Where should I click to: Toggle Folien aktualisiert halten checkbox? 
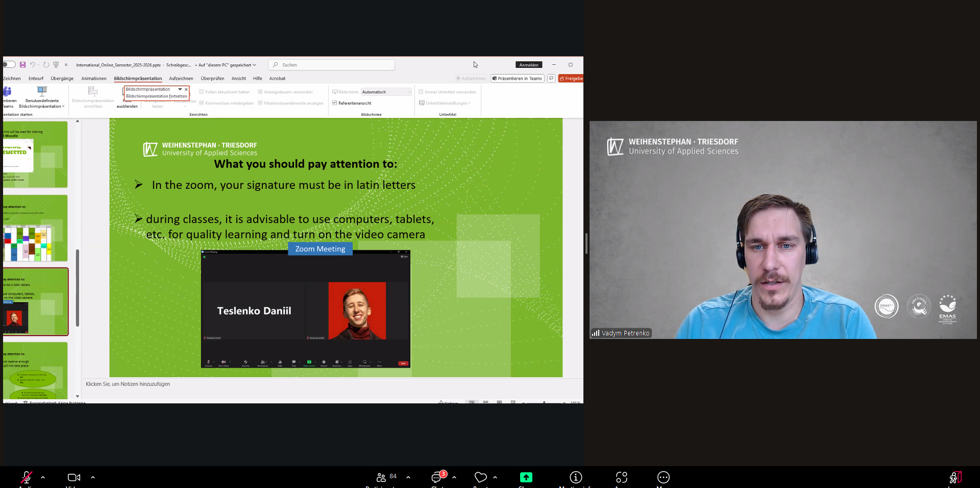(202, 92)
